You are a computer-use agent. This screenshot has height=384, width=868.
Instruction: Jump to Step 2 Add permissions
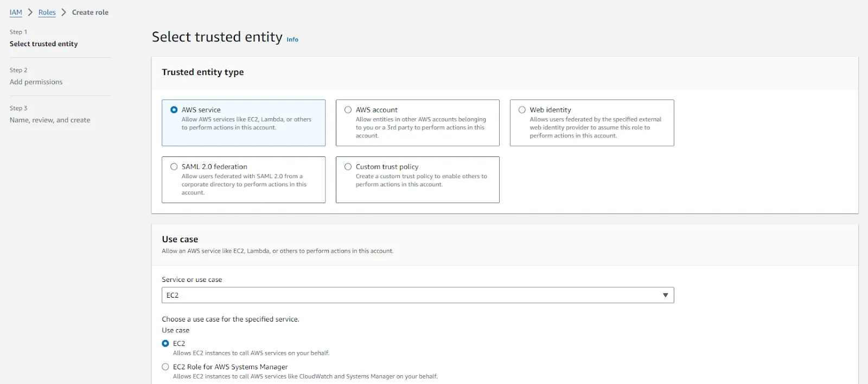[36, 82]
